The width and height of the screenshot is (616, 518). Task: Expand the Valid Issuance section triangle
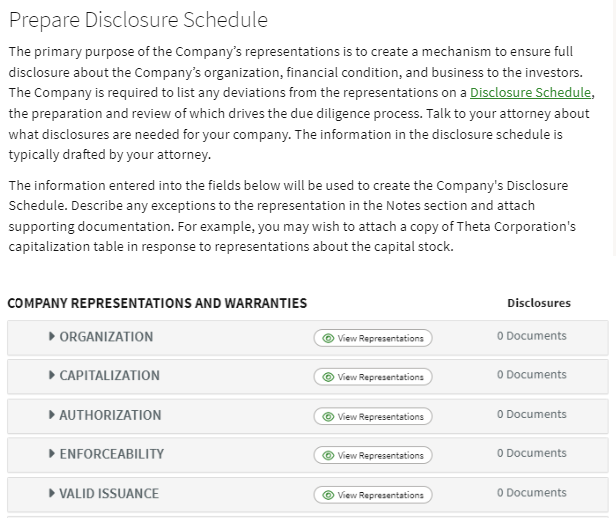[51, 493]
